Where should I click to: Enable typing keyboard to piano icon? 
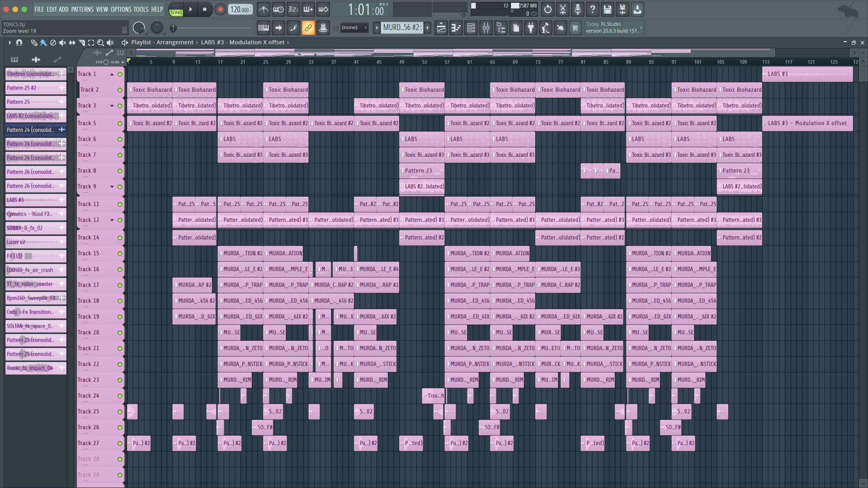[x=263, y=28]
